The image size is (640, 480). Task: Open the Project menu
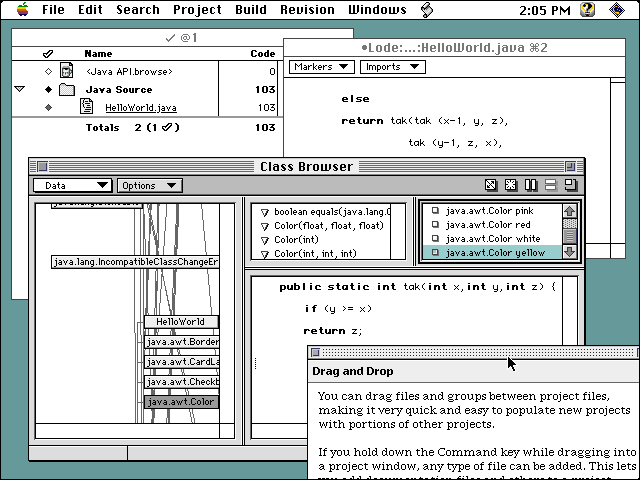click(x=198, y=9)
